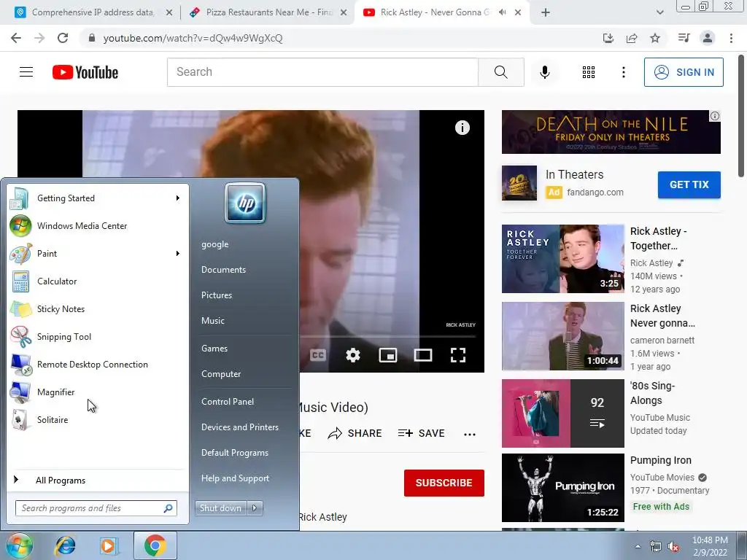This screenshot has height=560, width=747.
Task: Open video player settings gear
Action: click(x=353, y=355)
